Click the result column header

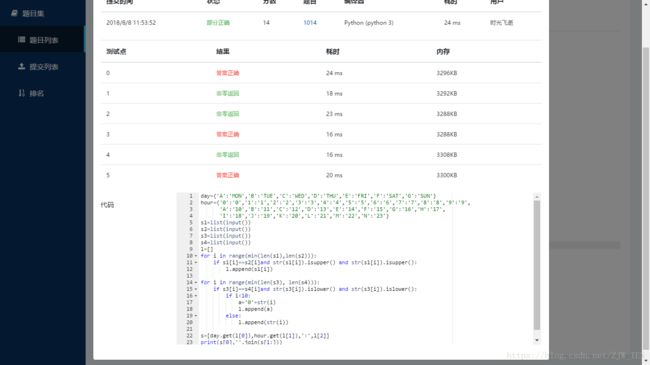223,51
